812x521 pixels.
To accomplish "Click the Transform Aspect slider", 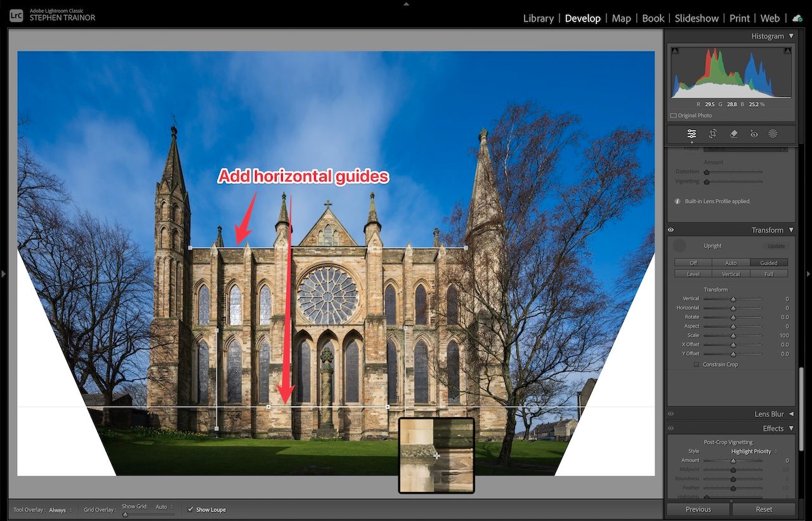I will [733, 326].
